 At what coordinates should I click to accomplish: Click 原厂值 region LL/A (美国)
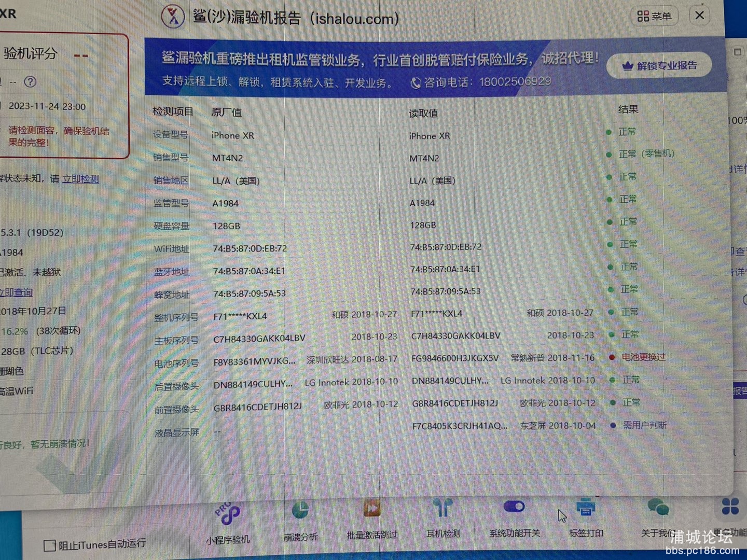(236, 180)
